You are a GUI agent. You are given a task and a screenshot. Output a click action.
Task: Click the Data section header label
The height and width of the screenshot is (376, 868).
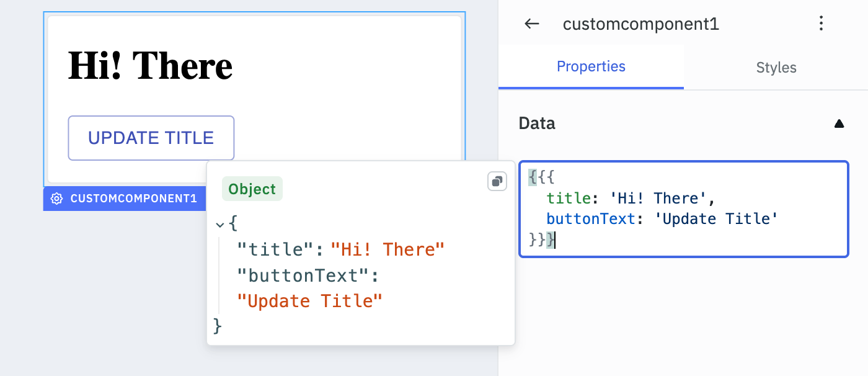point(536,123)
